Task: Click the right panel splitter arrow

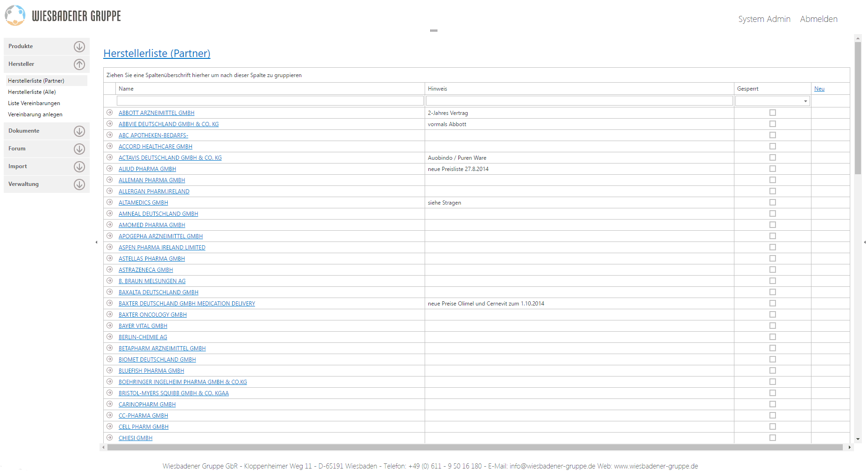Action: coord(865,242)
